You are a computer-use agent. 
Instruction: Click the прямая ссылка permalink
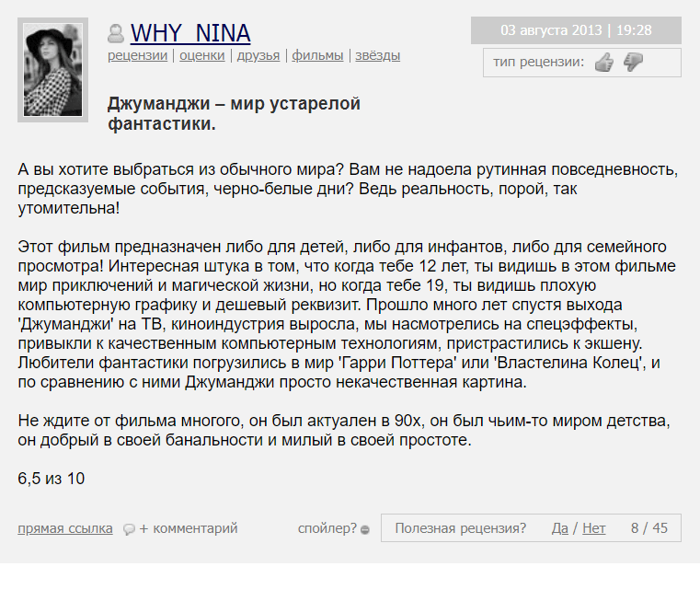click(65, 528)
